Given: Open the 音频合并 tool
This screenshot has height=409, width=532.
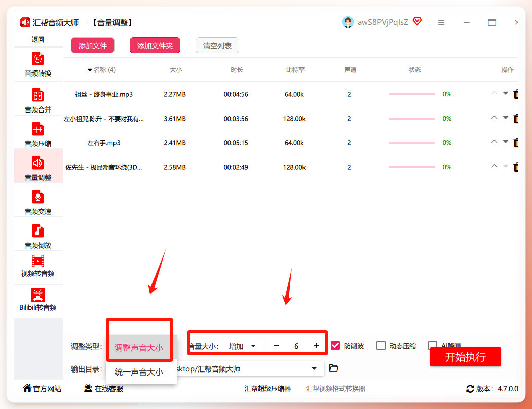Looking at the screenshot, I should (x=38, y=100).
